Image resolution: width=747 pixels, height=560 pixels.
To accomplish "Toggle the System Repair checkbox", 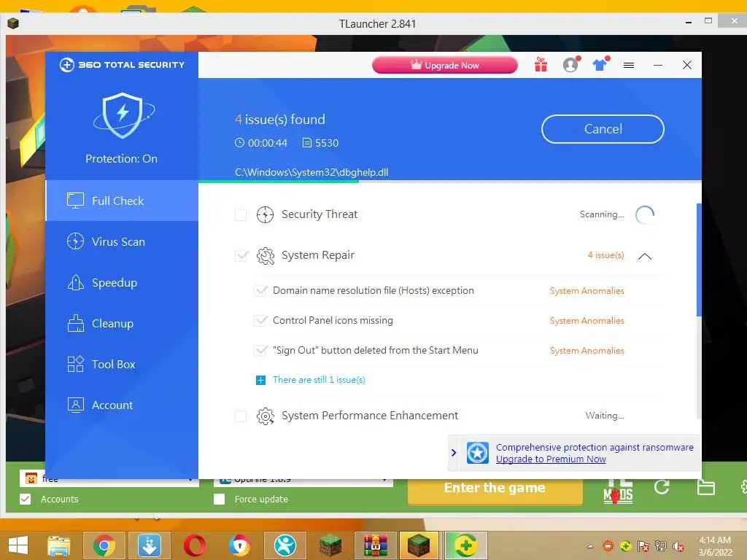I will (241, 256).
